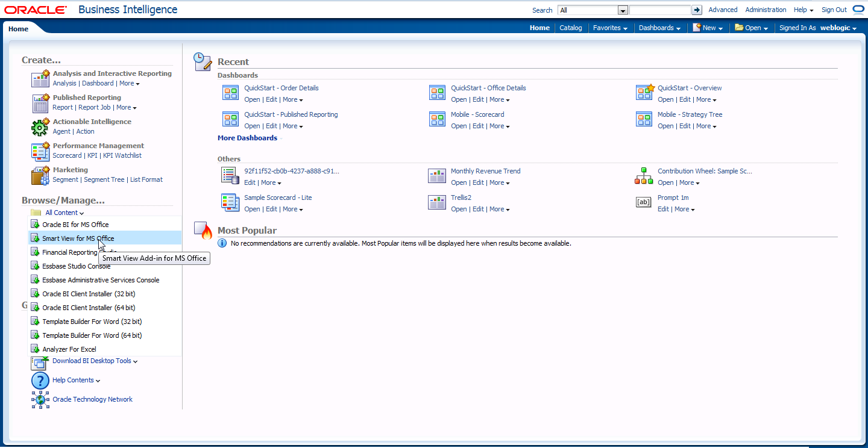Viewport: 868px width, 448px height.
Task: Open the QuickStart - Order Details dashboard
Action: click(x=281, y=88)
